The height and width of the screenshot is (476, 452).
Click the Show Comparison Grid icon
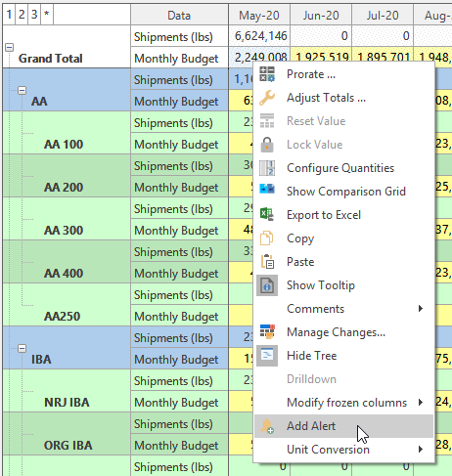click(267, 189)
